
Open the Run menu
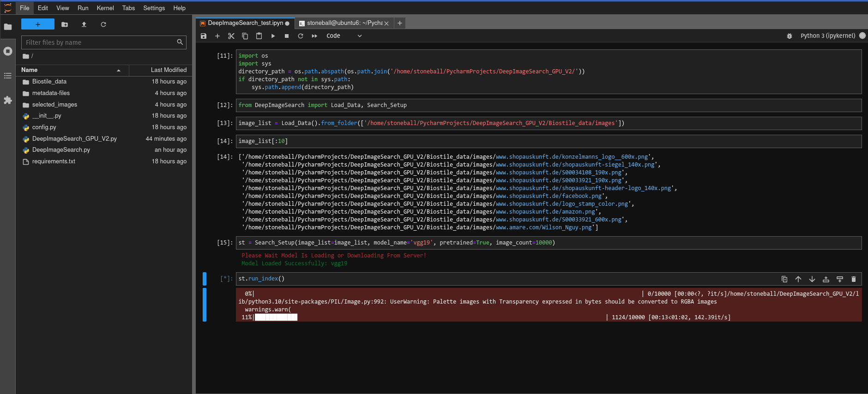83,8
